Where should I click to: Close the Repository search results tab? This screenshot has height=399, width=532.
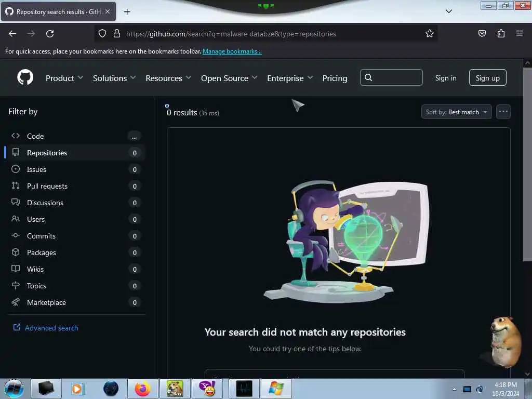coord(108,11)
